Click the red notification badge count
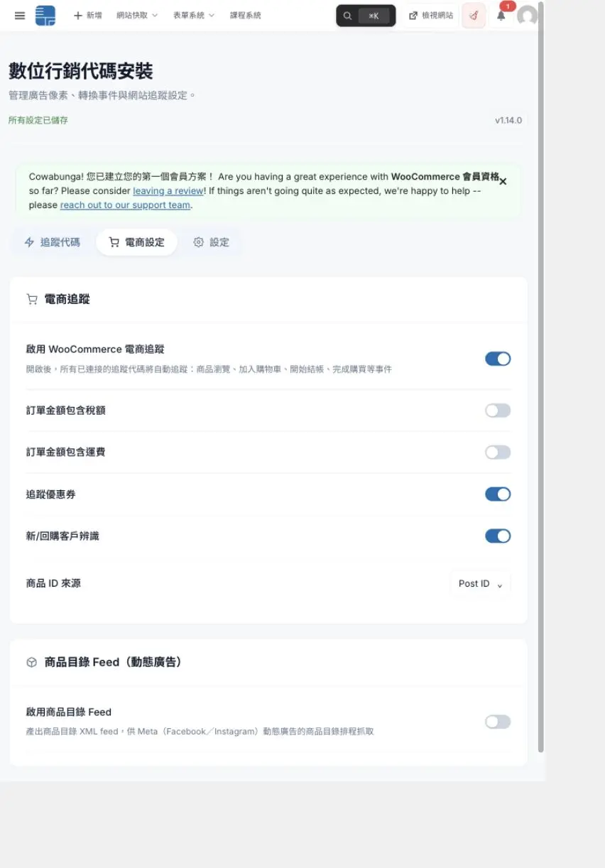This screenshot has height=868, width=605. [507, 6]
